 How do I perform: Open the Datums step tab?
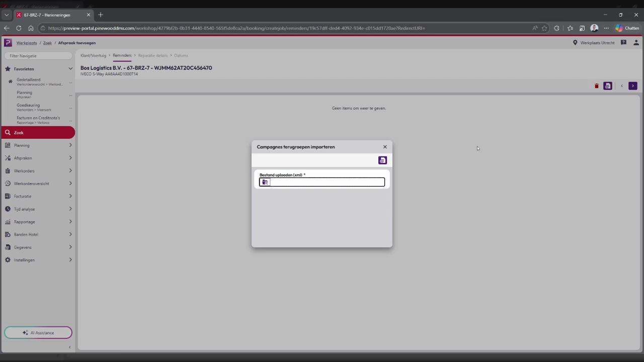coord(181,55)
